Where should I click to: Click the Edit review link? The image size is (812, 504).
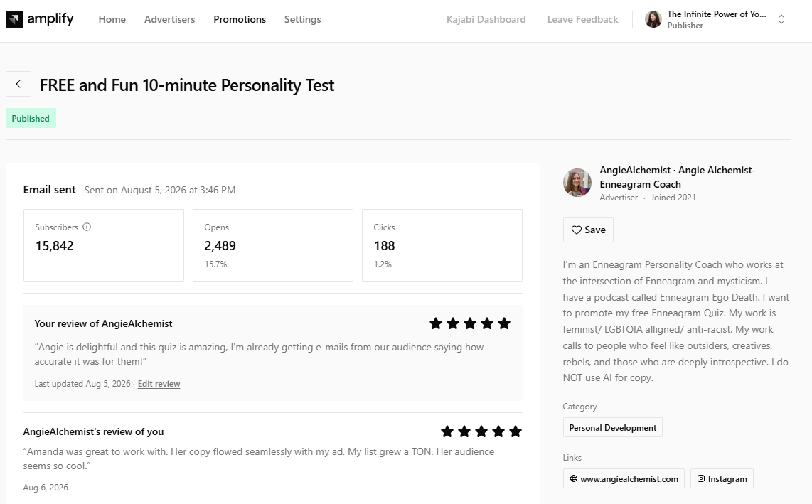pyautogui.click(x=159, y=384)
